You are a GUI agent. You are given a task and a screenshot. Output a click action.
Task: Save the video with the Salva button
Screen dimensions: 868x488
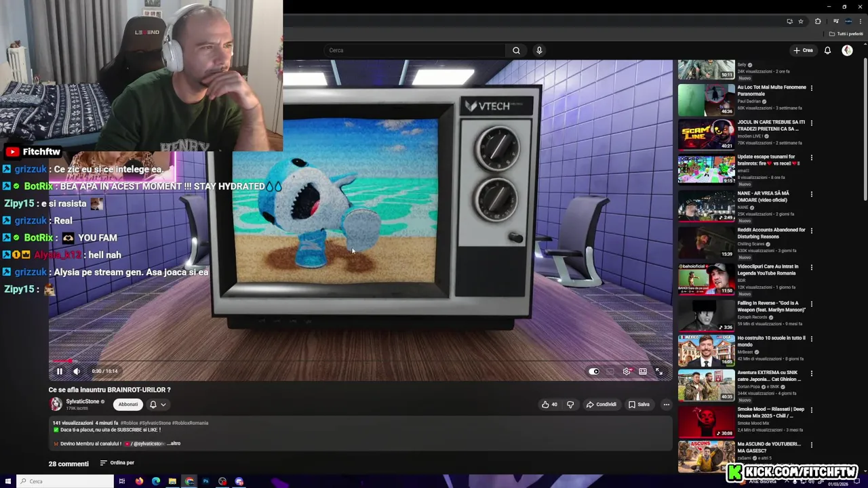(639, 405)
